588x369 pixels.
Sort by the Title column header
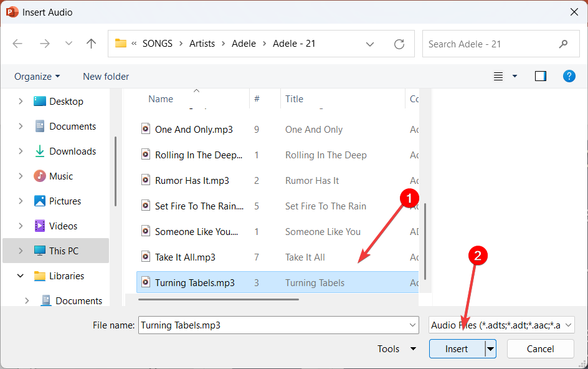294,98
